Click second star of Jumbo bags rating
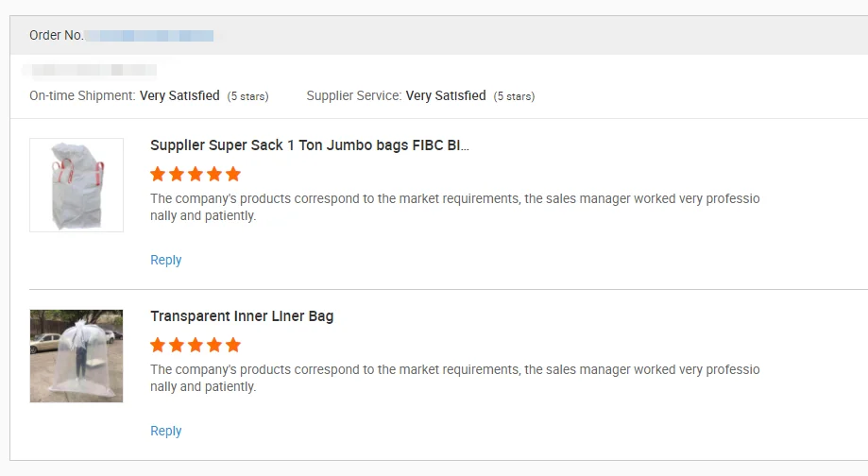Screen dimensions: 868x476 [x=177, y=174]
